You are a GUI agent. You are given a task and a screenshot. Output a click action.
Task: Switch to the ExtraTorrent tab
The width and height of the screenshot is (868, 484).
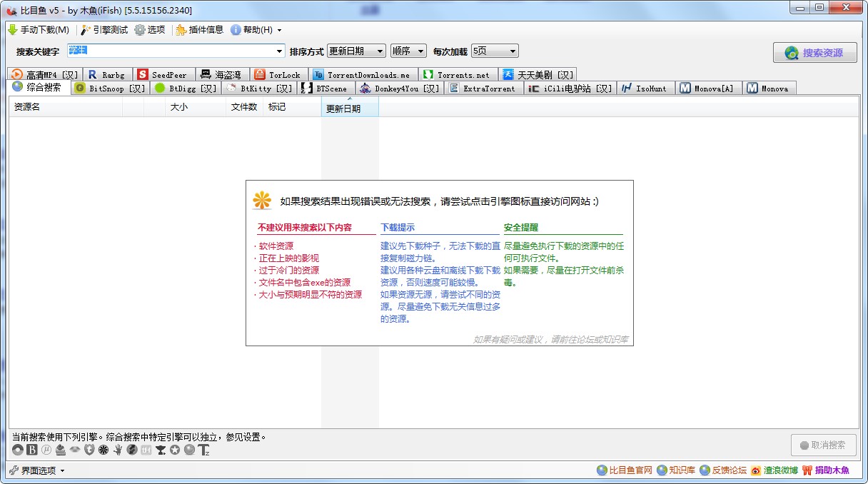pos(483,89)
